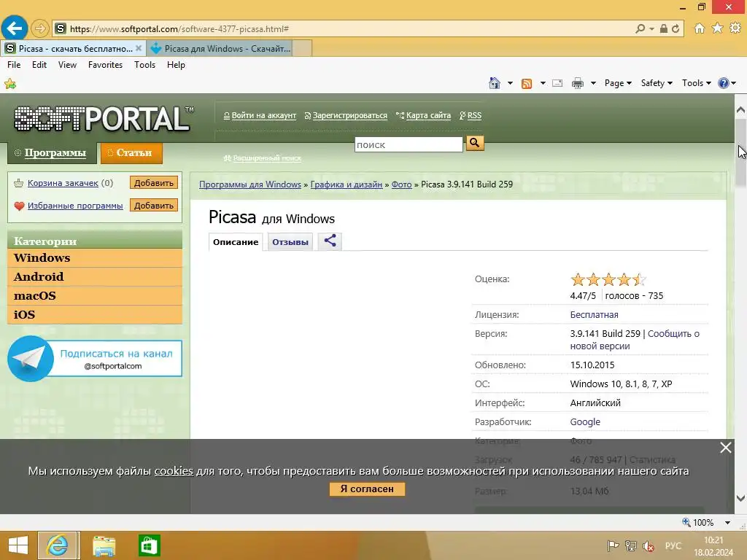Open the Page dropdown menu
The width and height of the screenshot is (747, 560).
click(x=618, y=83)
